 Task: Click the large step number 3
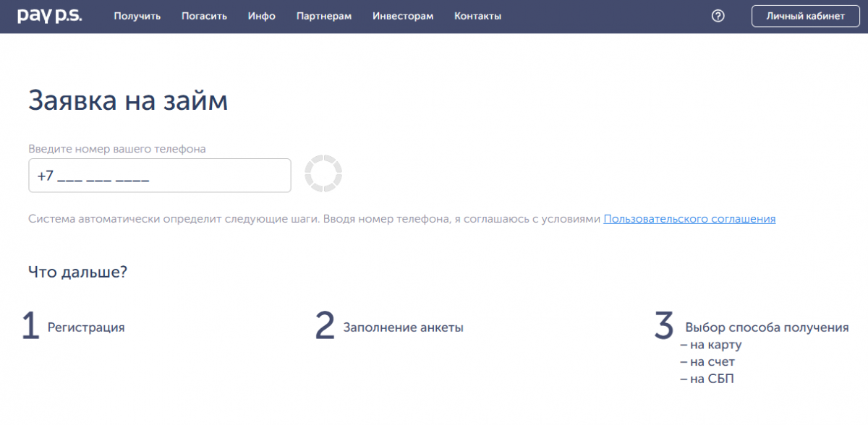coord(663,325)
